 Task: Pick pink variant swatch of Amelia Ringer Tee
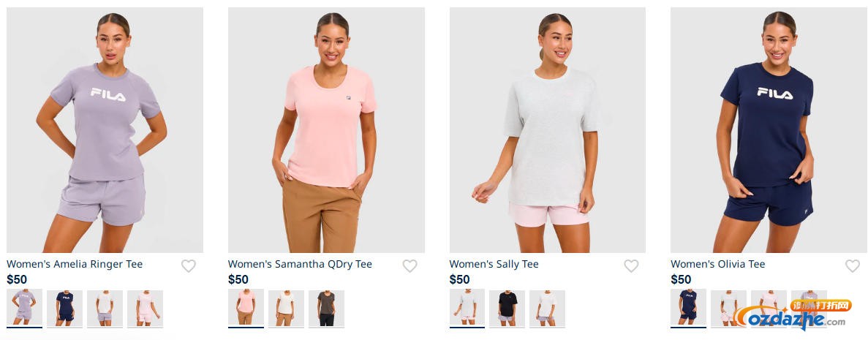coord(145,308)
